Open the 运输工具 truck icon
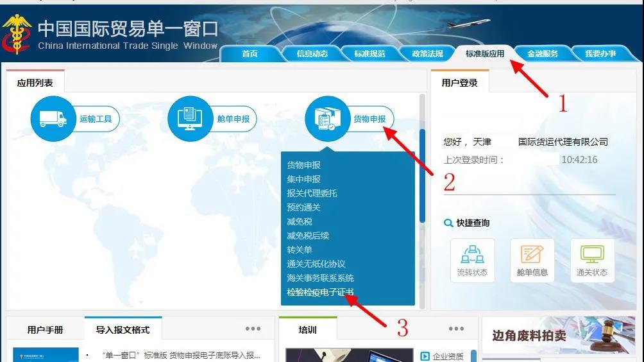644x362 pixels. tap(53, 119)
